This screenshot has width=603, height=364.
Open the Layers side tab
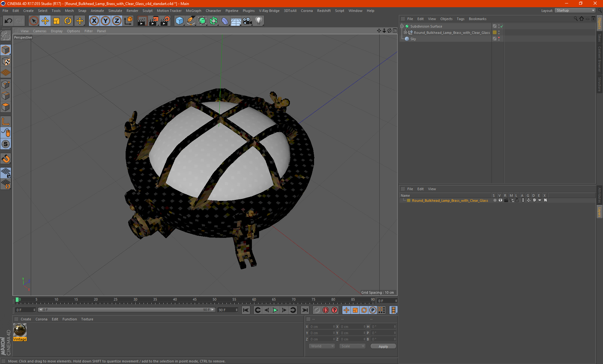click(600, 212)
